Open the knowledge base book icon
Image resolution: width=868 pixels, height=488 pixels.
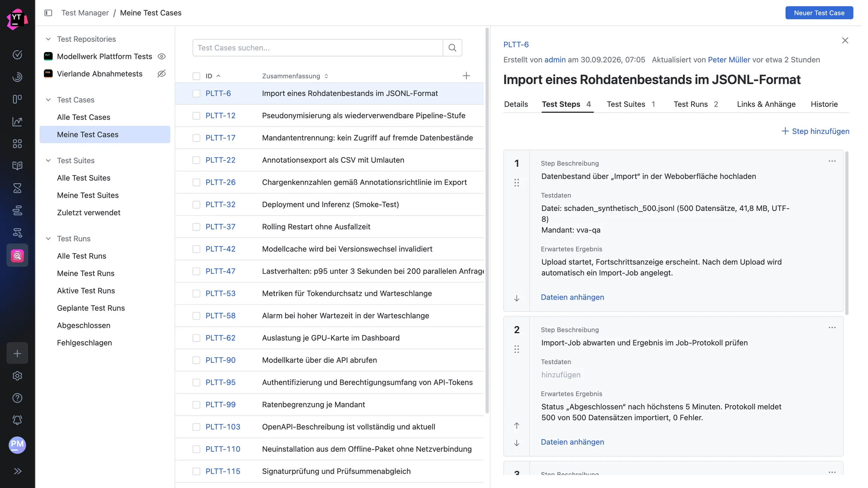17,166
